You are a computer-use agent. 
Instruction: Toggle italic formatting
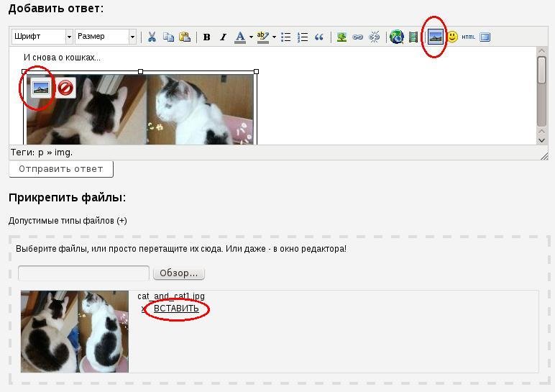click(223, 37)
